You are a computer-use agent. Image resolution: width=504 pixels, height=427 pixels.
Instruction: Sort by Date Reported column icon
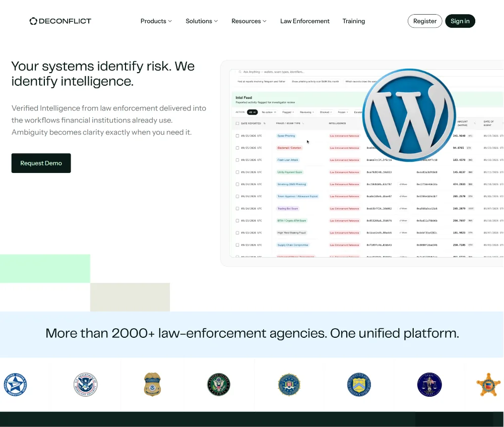tap(265, 124)
